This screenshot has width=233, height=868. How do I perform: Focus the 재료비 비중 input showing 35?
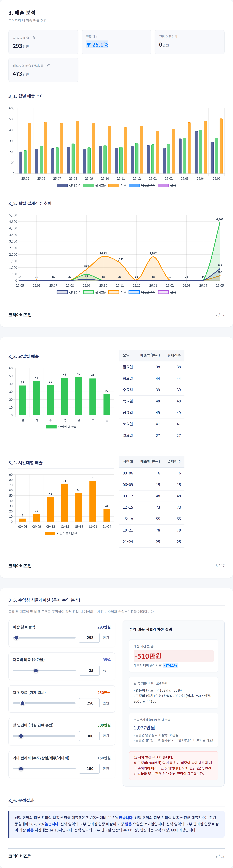point(89,671)
